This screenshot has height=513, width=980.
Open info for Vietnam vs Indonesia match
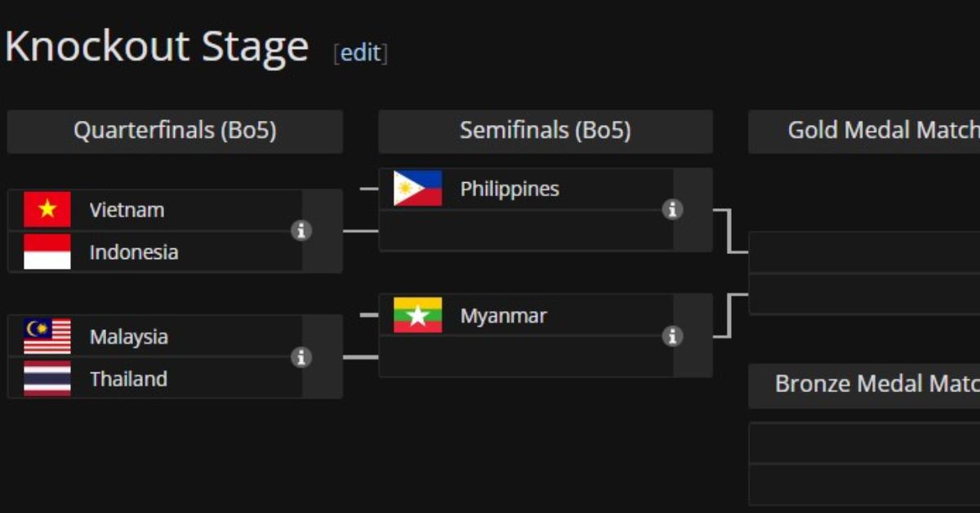[x=301, y=231]
